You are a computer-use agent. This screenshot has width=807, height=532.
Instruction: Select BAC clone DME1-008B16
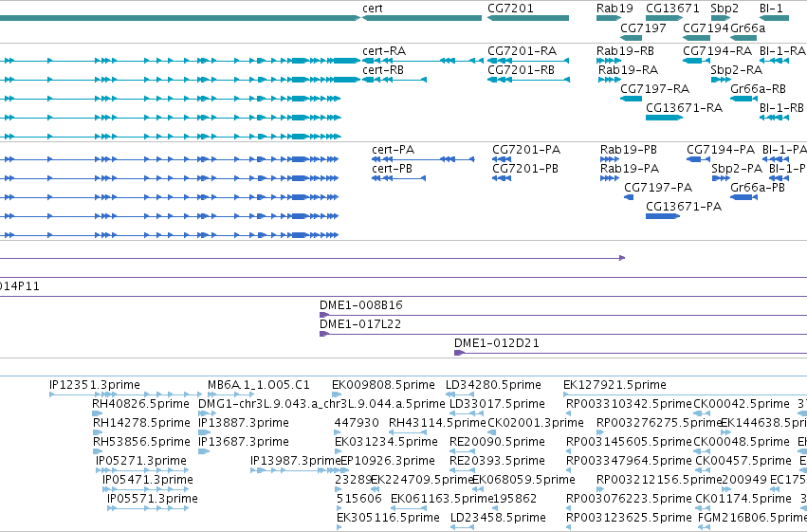click(563, 315)
